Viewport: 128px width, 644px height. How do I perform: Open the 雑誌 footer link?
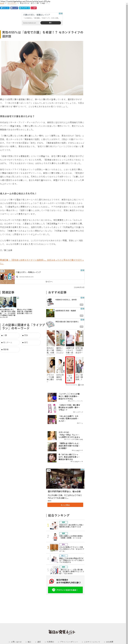click(x=30, y=642)
